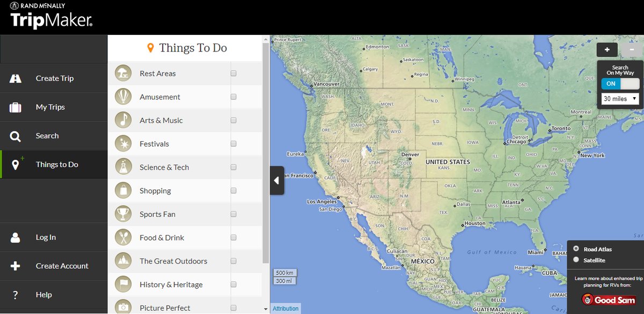Viewport: 644px width, 314px height.
Task: Click the Attribution link on map
Action: [x=286, y=309]
